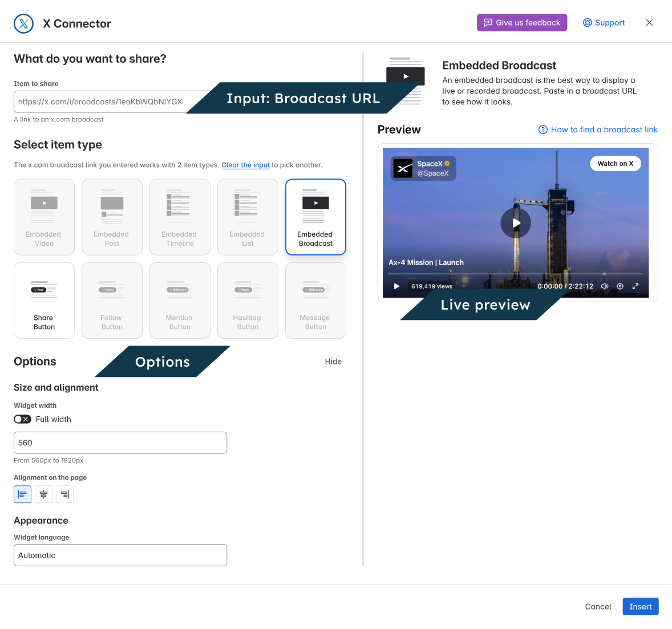Click the Clear the input link
Image resolution: width=672 pixels, height=629 pixels.
[245, 165]
